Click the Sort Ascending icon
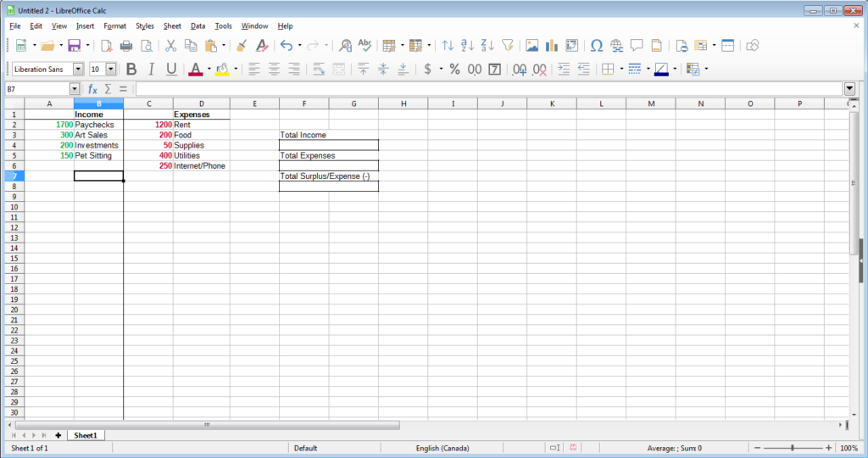 coord(467,45)
